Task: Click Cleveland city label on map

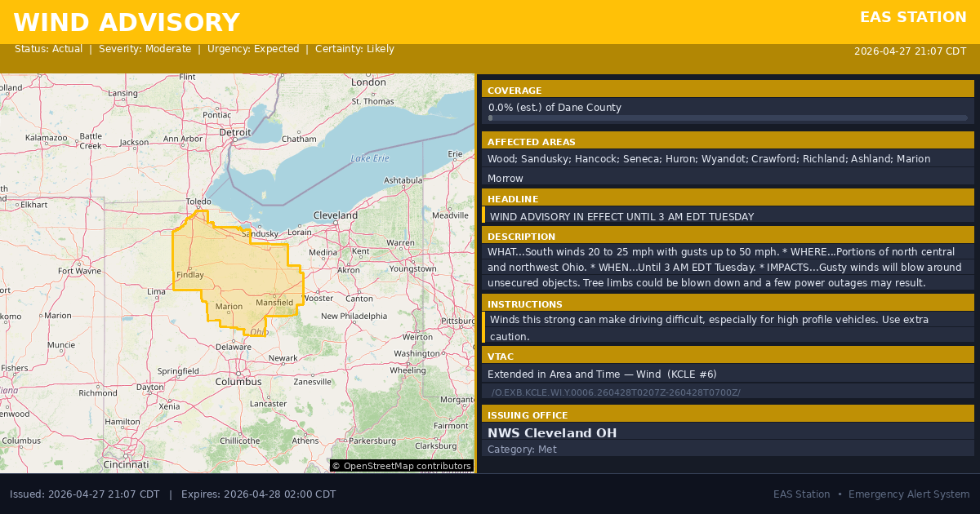Action: tap(336, 215)
